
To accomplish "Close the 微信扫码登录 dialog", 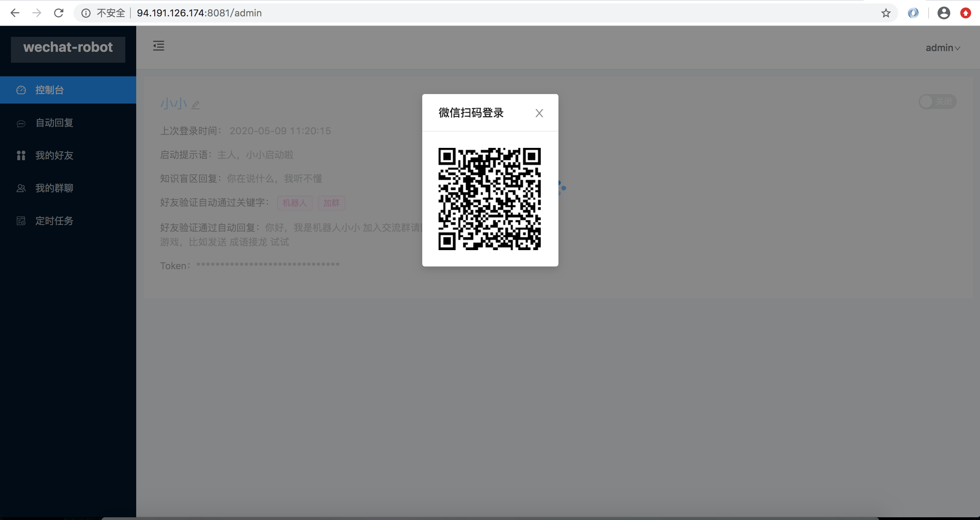I will [x=539, y=113].
